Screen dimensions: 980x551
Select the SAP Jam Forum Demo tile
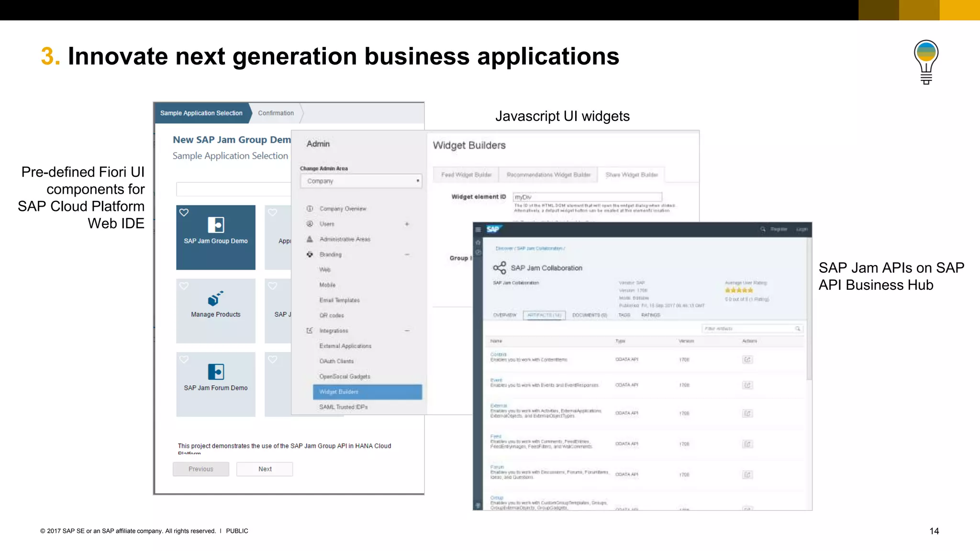coord(216,385)
